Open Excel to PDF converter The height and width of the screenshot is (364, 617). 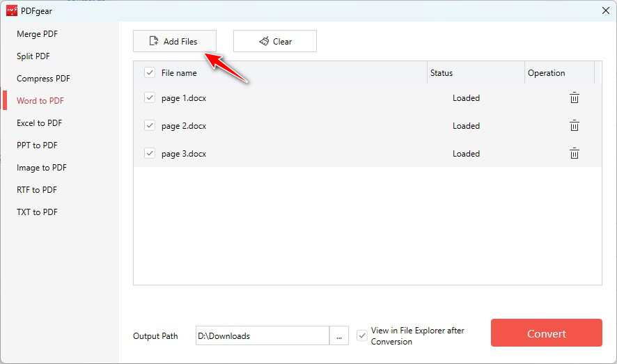pyautogui.click(x=40, y=123)
